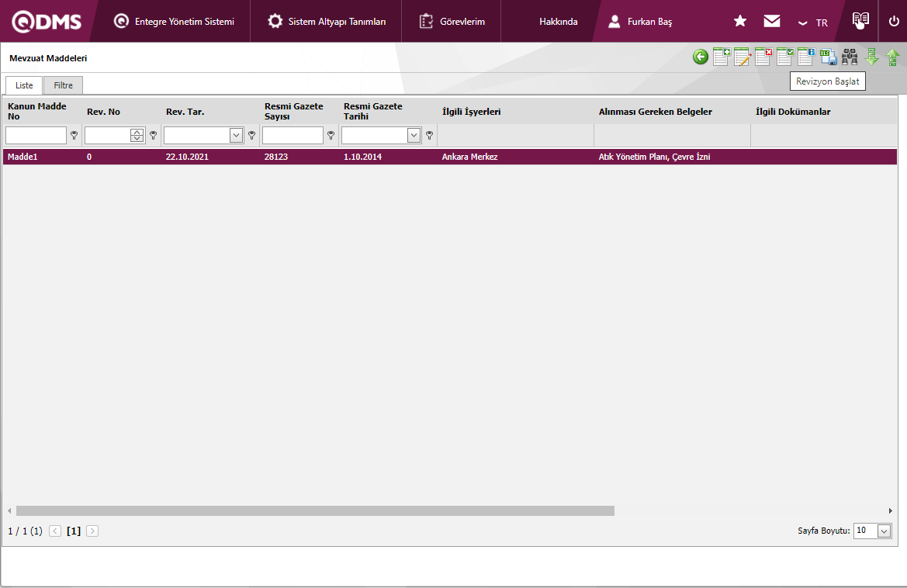The image size is (907, 588).
Task: Click the green back arrow icon
Action: tap(701, 57)
